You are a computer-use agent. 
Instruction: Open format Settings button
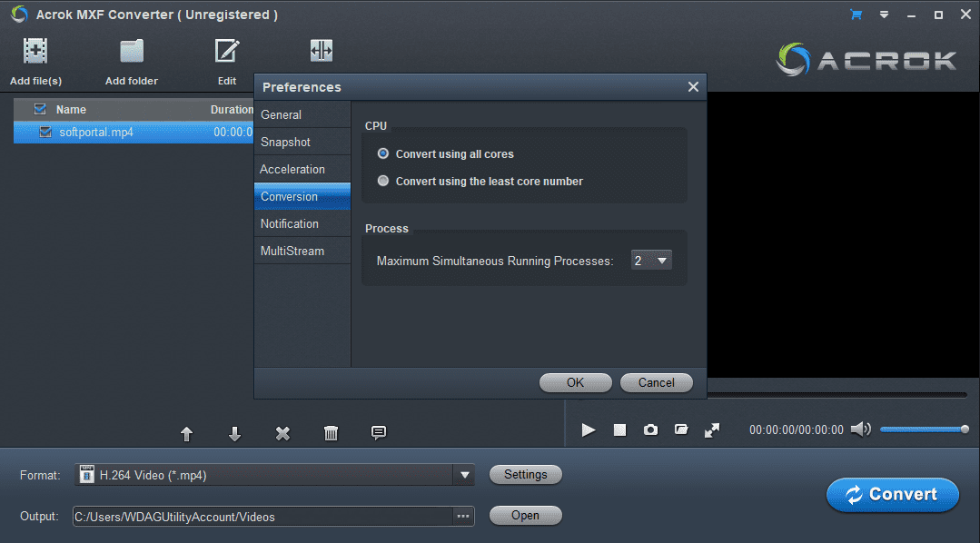(x=526, y=474)
